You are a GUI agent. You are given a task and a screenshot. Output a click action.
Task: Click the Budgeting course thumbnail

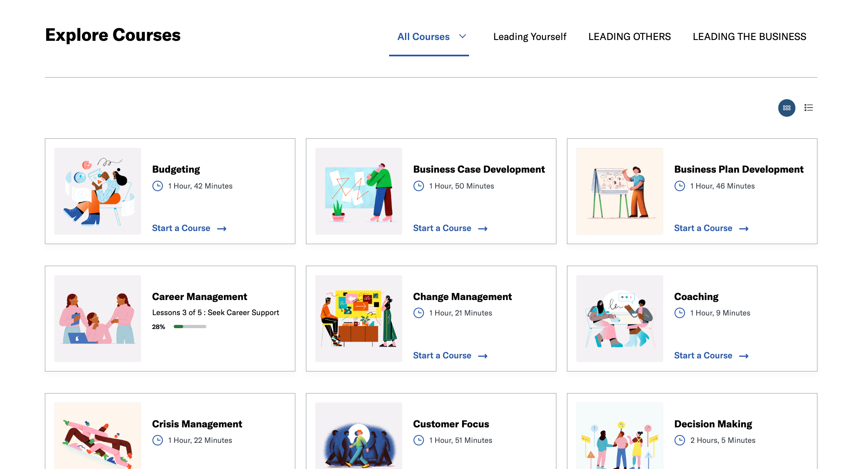click(x=97, y=191)
